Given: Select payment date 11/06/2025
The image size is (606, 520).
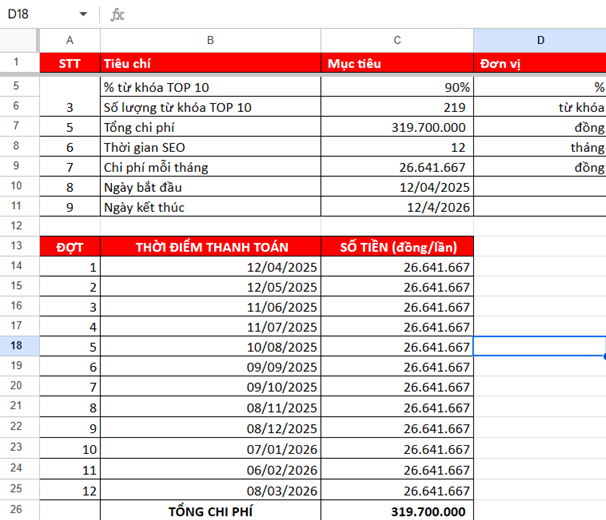Looking at the screenshot, I should point(211,307).
